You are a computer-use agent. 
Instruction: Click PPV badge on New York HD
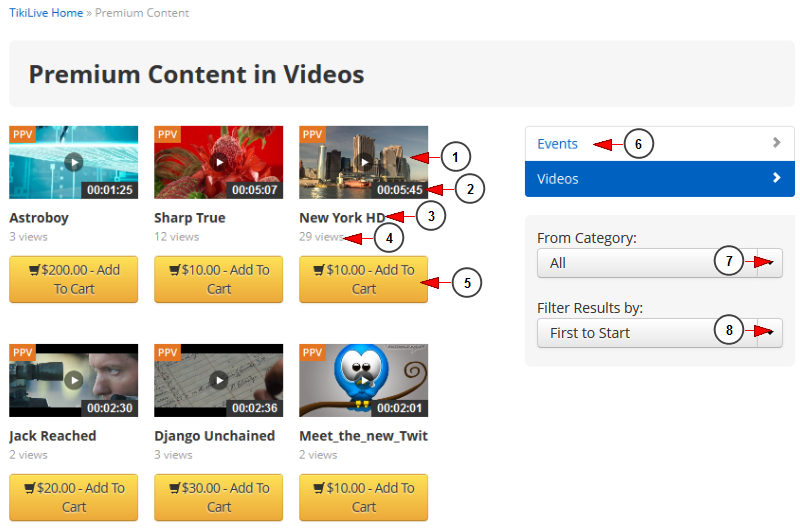pyautogui.click(x=312, y=134)
